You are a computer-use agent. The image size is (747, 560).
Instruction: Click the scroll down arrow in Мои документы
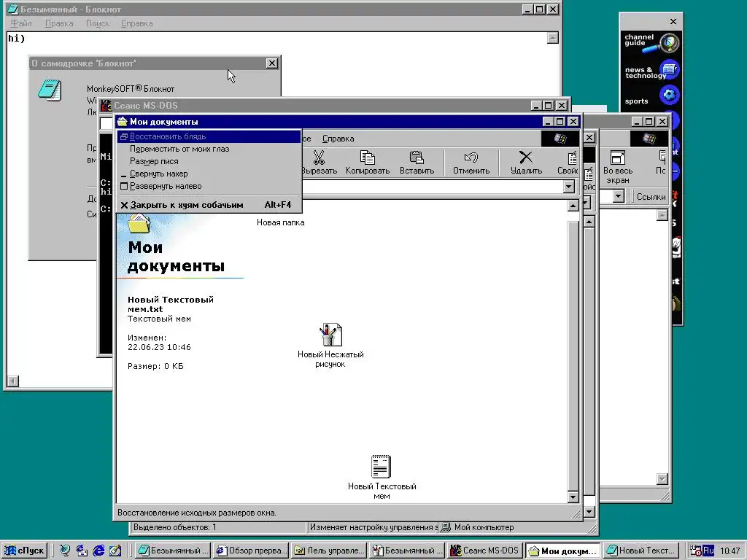pyautogui.click(x=573, y=497)
